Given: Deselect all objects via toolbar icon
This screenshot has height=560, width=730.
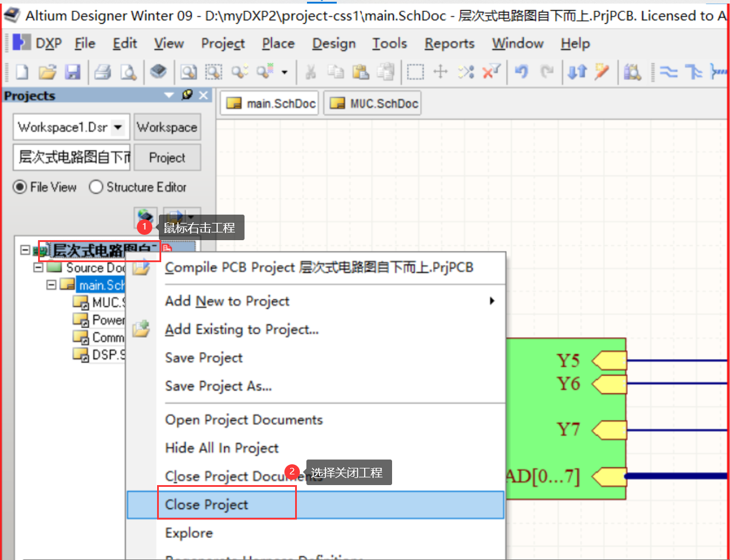Looking at the screenshot, I should 466,72.
